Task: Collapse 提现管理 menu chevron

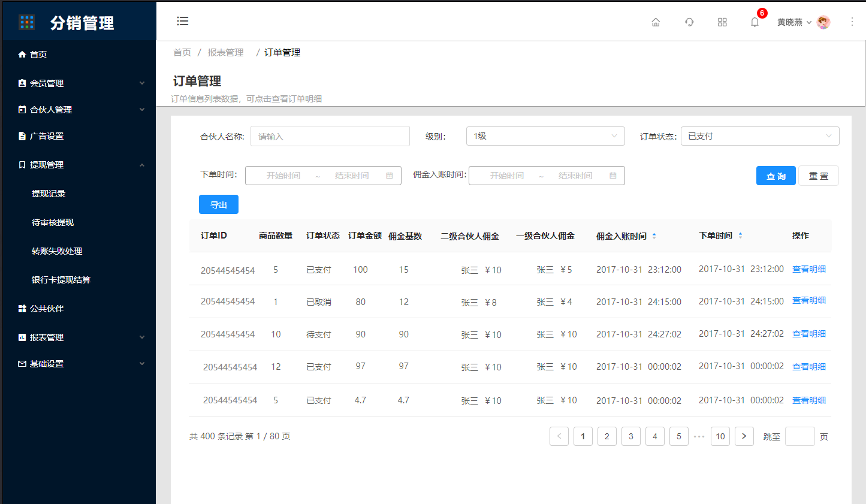Action: 142,165
